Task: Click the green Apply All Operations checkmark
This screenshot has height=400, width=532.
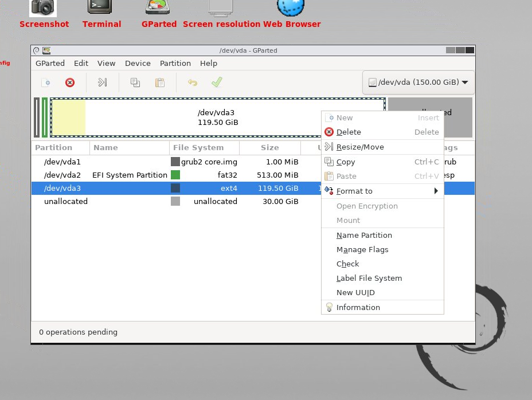Action: tap(217, 83)
